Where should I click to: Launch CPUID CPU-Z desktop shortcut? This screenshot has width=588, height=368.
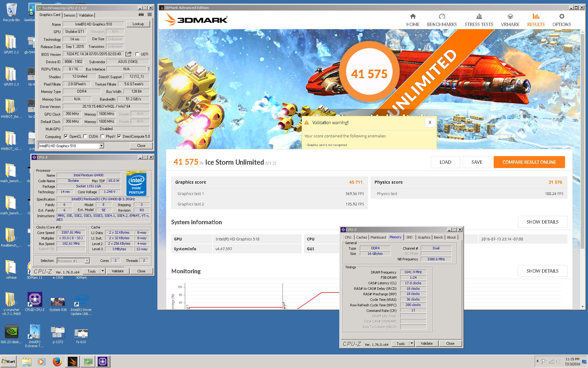(x=35, y=302)
